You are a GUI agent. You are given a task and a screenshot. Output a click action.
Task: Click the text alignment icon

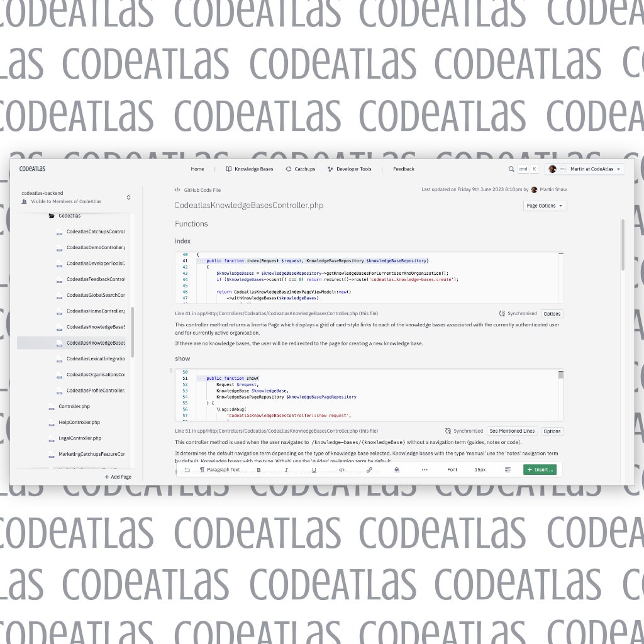click(x=508, y=470)
